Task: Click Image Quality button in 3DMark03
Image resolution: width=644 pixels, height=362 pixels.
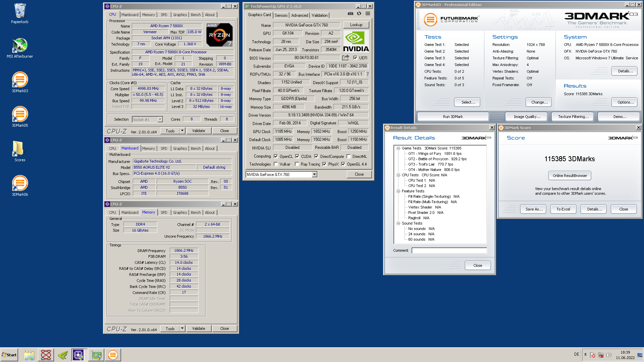Action: coord(527,117)
